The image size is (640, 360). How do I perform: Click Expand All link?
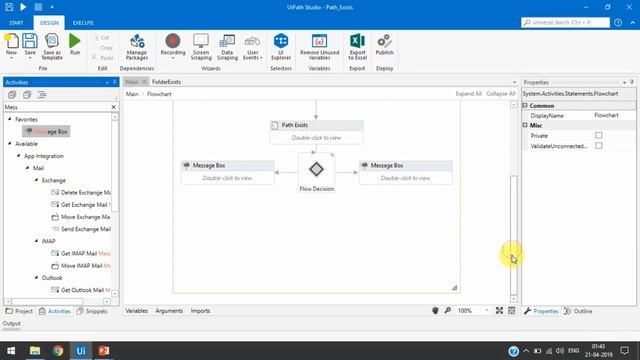468,94
